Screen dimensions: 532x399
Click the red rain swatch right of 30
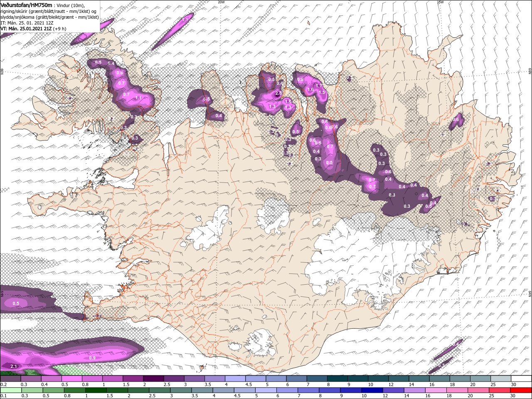click(x=521, y=390)
